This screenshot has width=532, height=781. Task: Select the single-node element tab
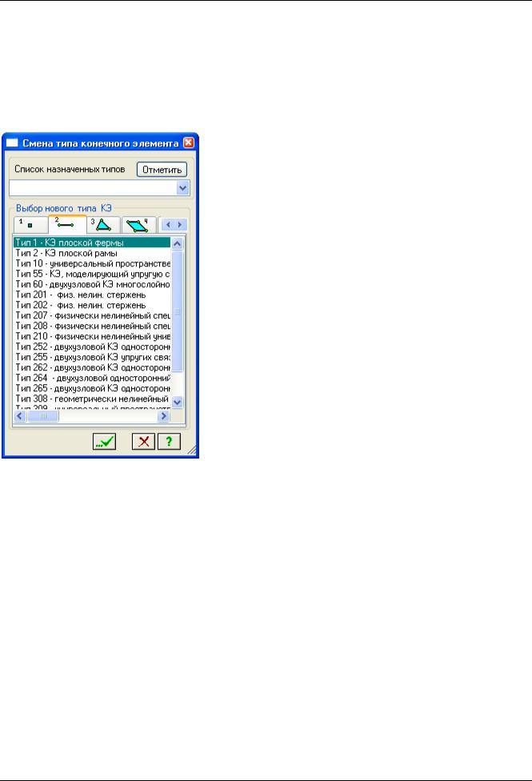pyautogui.click(x=31, y=225)
